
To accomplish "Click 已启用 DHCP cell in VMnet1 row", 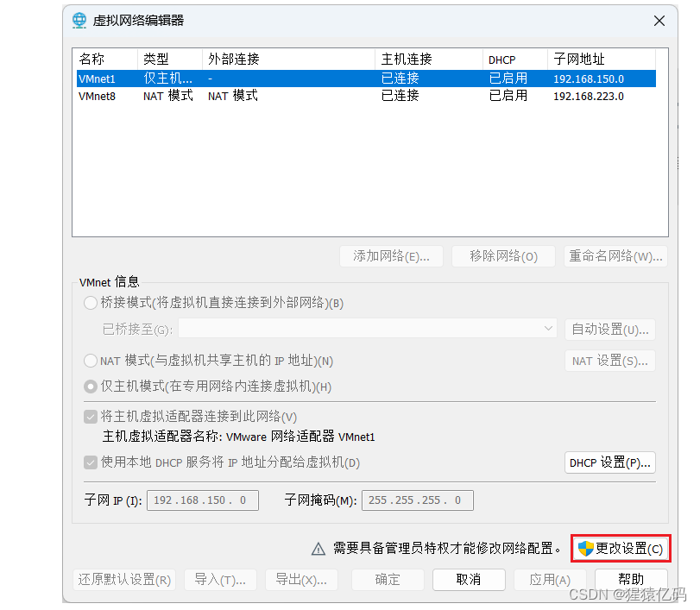I will click(508, 79).
